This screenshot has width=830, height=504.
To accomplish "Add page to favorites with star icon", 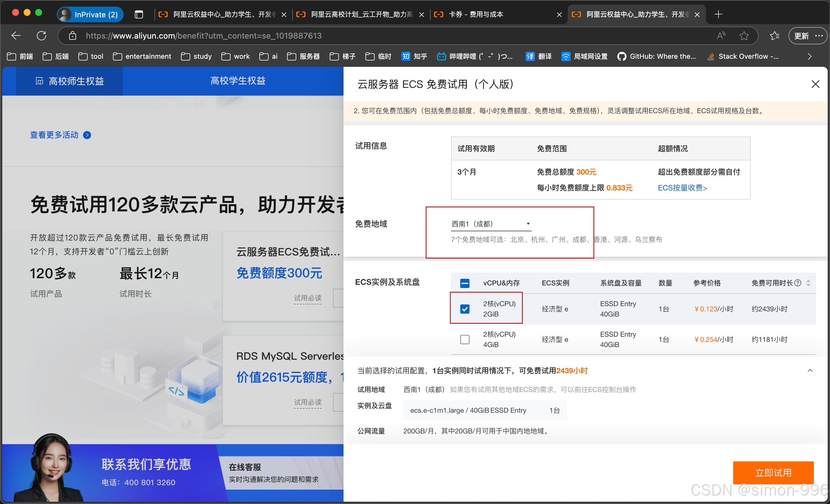I will click(744, 36).
